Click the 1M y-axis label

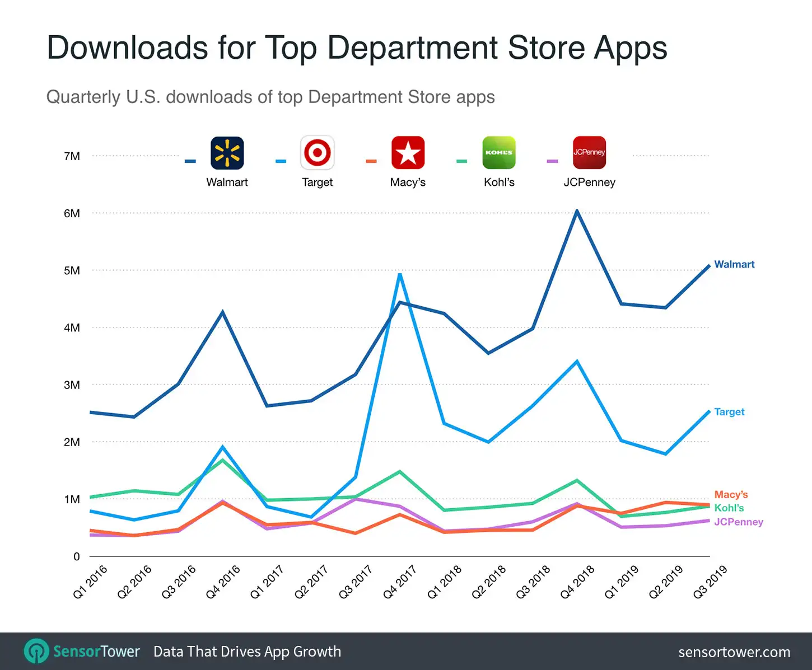72,499
